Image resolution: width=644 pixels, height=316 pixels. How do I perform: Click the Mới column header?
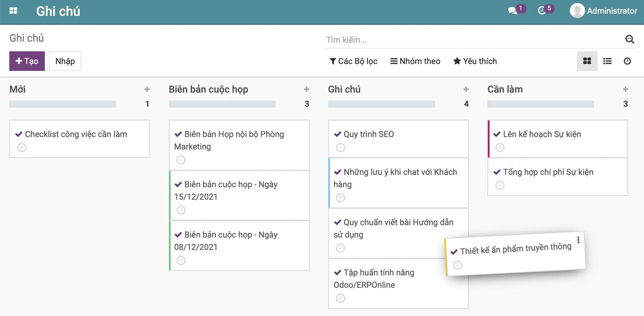click(x=18, y=89)
